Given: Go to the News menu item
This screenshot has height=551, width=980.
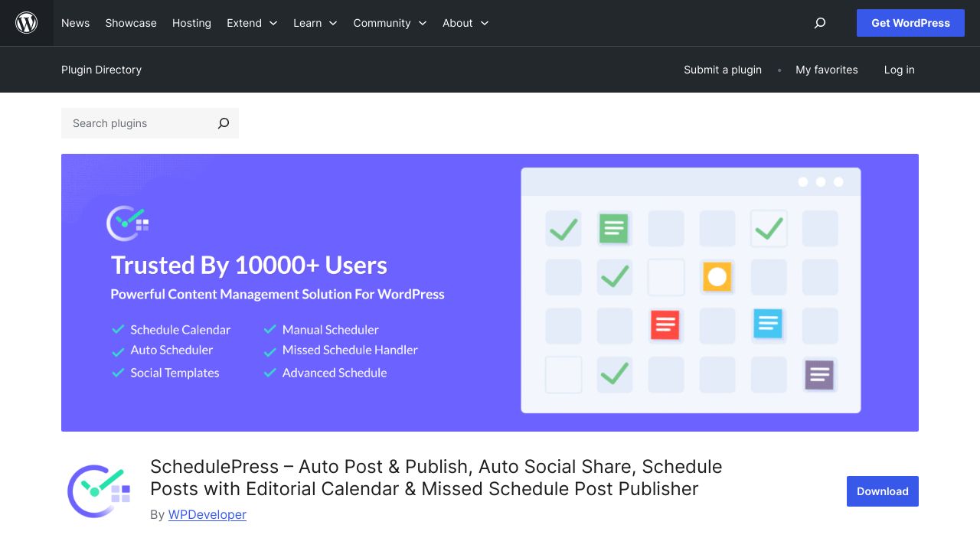Looking at the screenshot, I should pyautogui.click(x=75, y=23).
